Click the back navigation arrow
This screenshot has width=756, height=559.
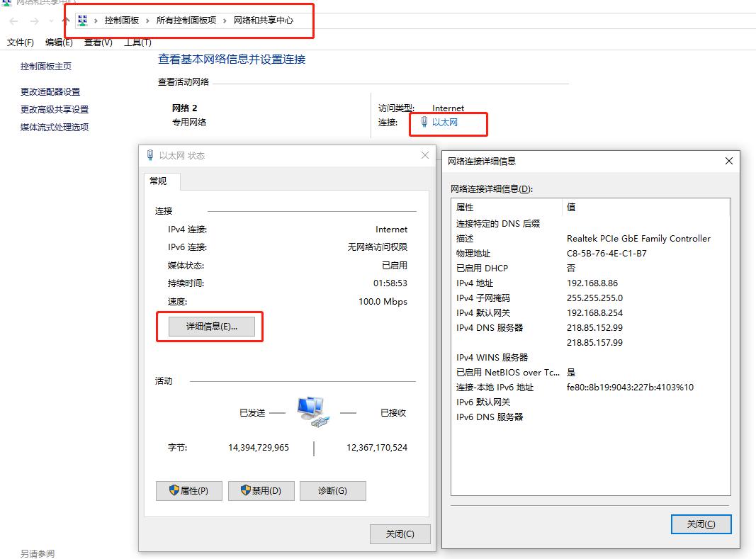pos(13,21)
